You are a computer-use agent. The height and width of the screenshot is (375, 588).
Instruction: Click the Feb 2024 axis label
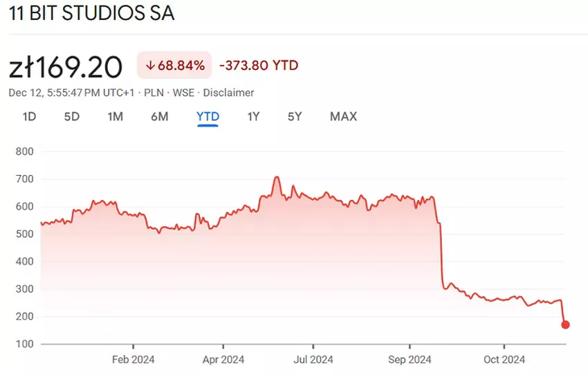point(133,359)
